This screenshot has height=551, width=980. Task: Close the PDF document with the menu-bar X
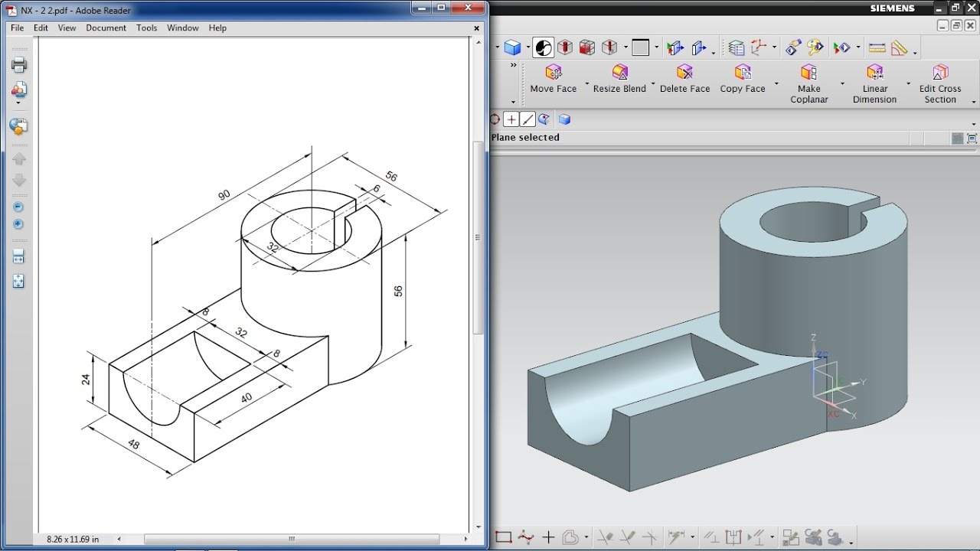477,28
